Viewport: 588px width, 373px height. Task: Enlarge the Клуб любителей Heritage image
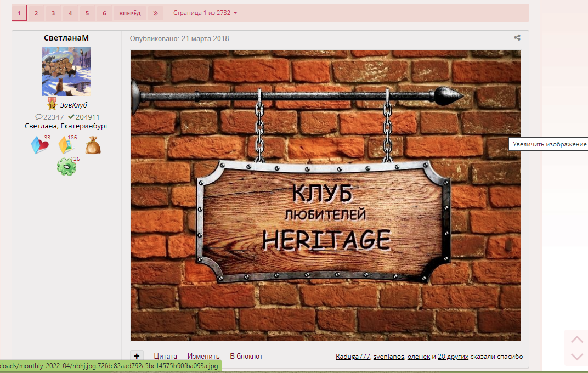326,196
